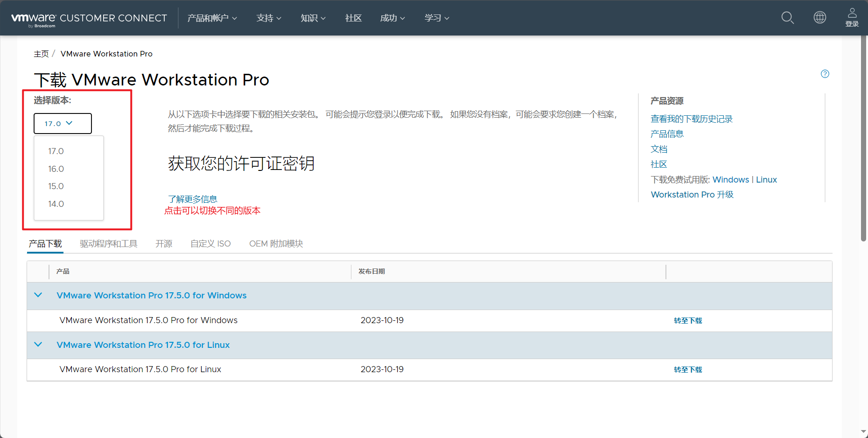The image size is (868, 438).
Task: Select version 16.0 from list
Action: coord(56,169)
